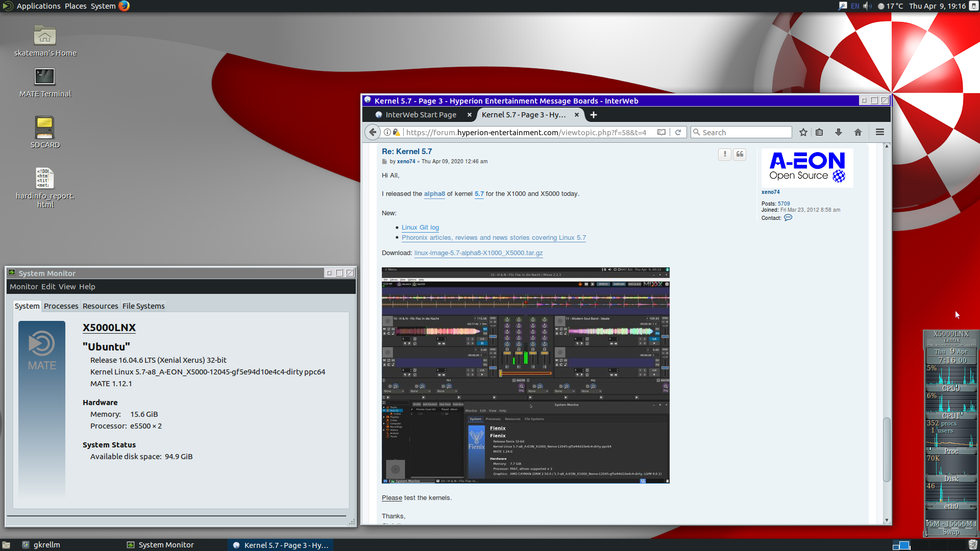The image size is (980, 551).
Task: Open a new browser tab
Action: [594, 115]
